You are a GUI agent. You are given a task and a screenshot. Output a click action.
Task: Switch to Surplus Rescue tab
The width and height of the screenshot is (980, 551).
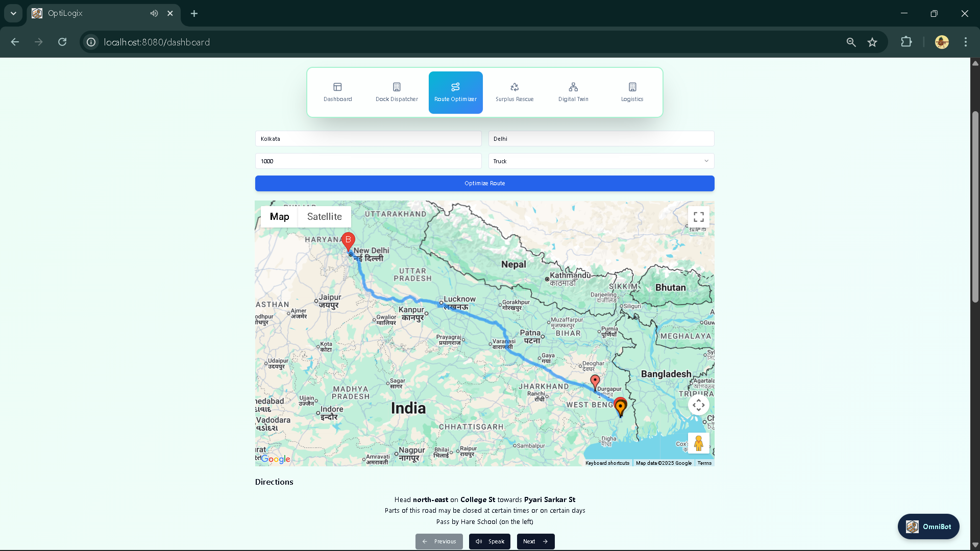[x=514, y=92]
